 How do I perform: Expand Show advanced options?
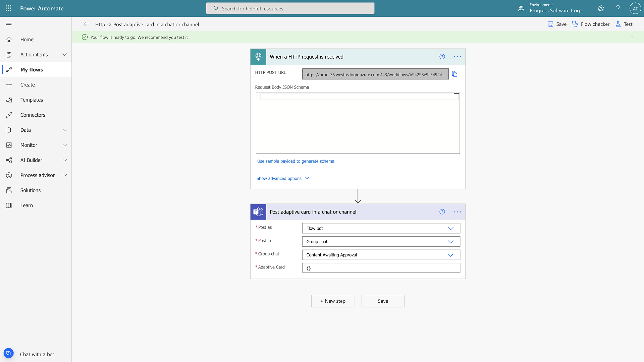[x=282, y=178]
